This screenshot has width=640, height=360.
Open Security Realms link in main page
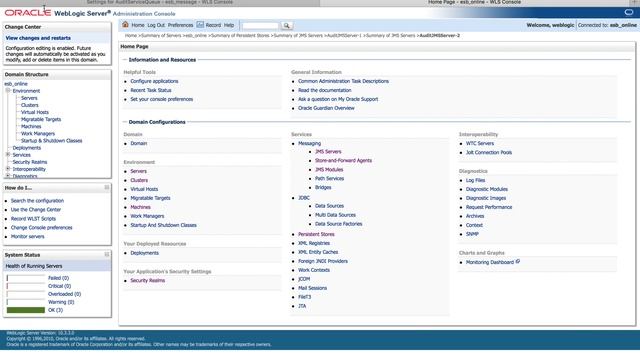pyautogui.click(x=148, y=280)
